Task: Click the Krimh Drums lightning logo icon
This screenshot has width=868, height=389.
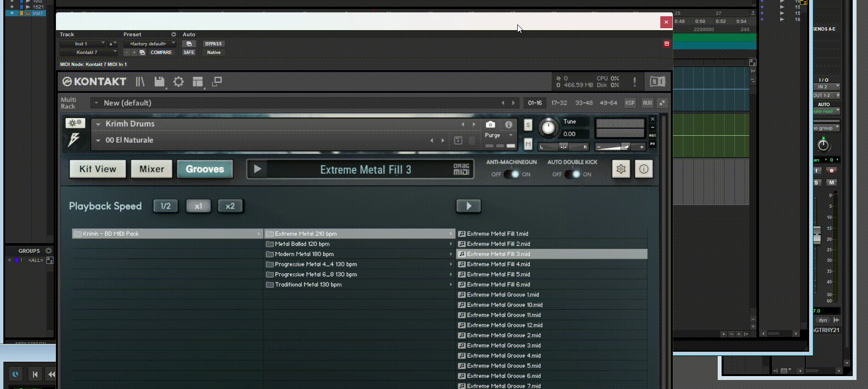Action: [74, 140]
